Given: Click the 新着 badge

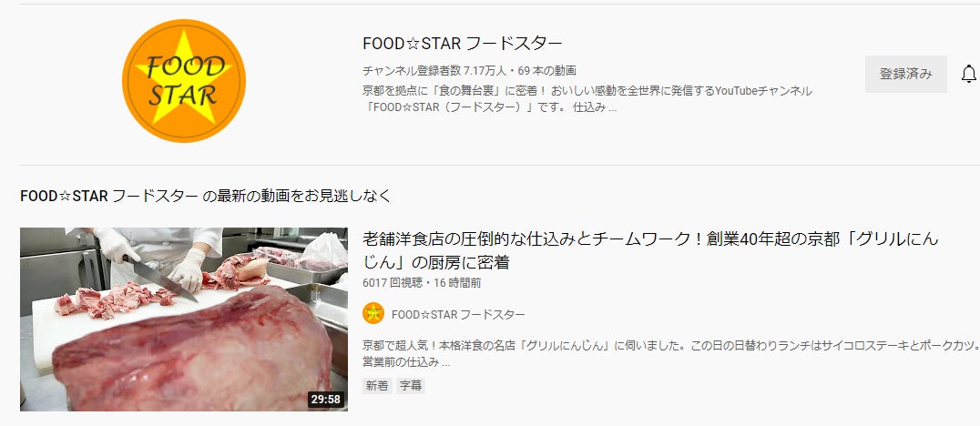Looking at the screenshot, I should [377, 386].
